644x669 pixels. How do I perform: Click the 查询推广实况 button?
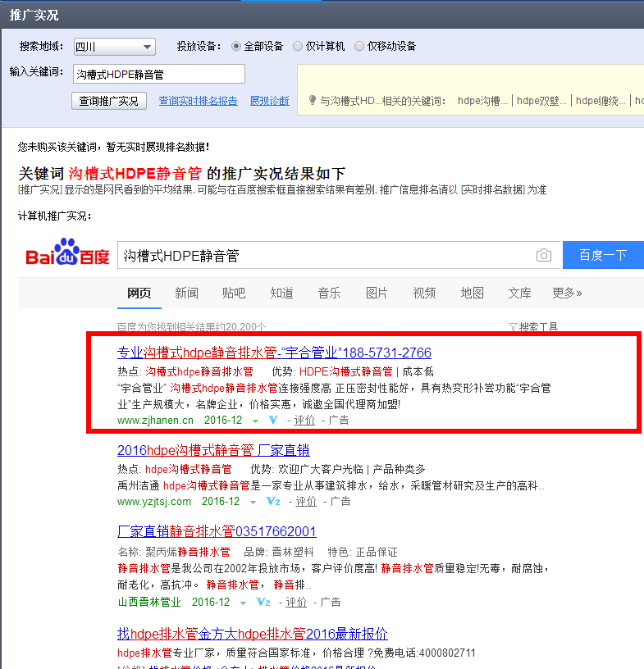(109, 101)
